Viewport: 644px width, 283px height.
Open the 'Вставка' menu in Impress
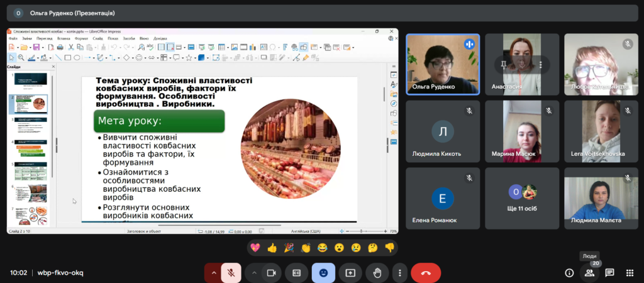click(64, 38)
